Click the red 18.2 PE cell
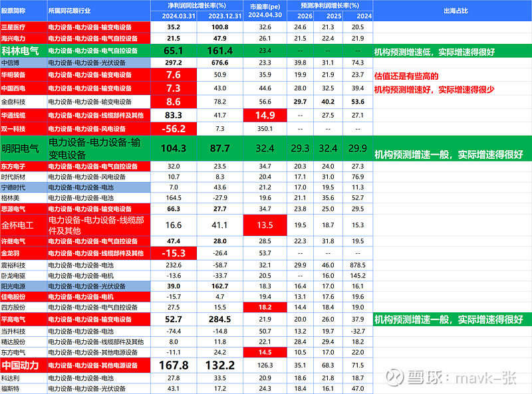 (x=265, y=307)
